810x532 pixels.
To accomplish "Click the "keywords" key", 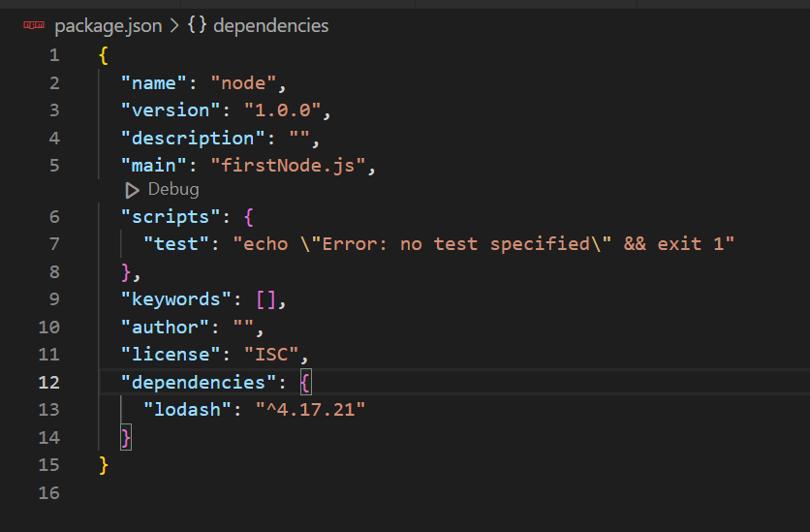I will tap(176, 299).
